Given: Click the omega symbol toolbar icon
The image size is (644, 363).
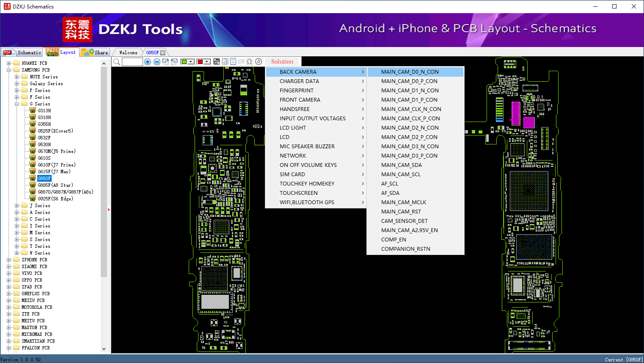Looking at the screenshot, I should pos(250,61).
